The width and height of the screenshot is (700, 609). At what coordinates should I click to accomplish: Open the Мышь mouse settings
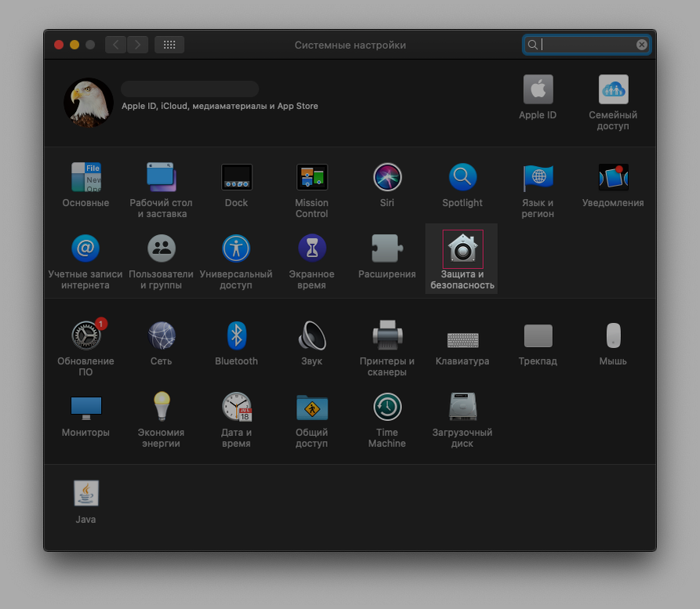[x=614, y=335]
